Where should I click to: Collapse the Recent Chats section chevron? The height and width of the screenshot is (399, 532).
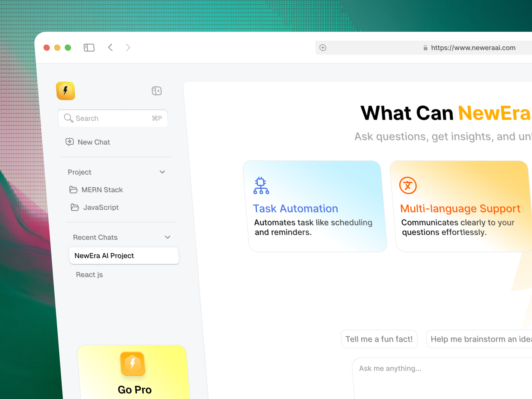coord(168,237)
